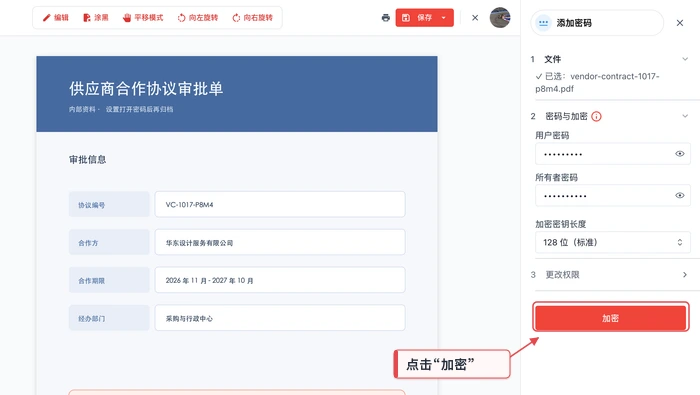Rotate page with 向右旋转
Image resolution: width=700 pixels, height=395 pixels.
tap(252, 18)
